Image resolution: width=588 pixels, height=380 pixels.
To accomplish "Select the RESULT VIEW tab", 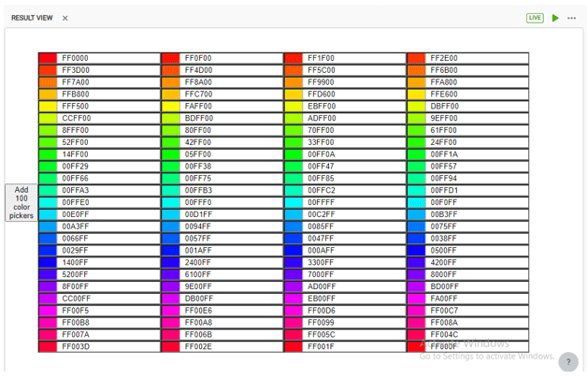I will pyautogui.click(x=32, y=18).
